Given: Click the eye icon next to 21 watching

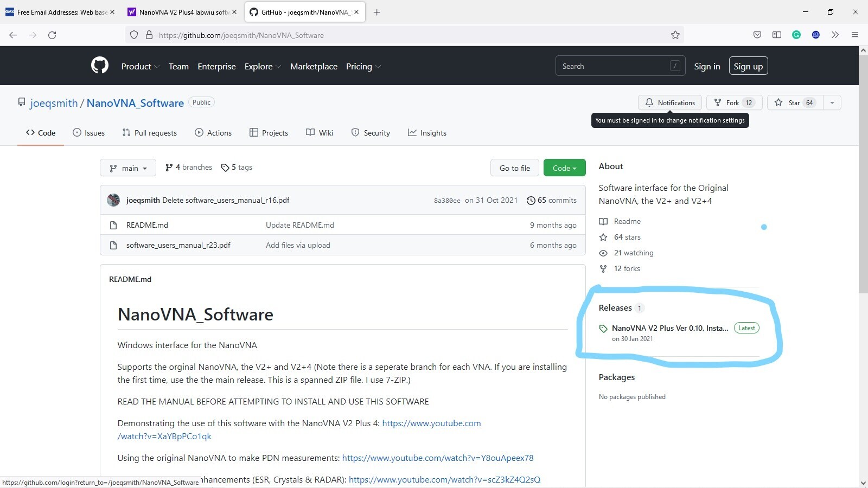Looking at the screenshot, I should click(603, 253).
